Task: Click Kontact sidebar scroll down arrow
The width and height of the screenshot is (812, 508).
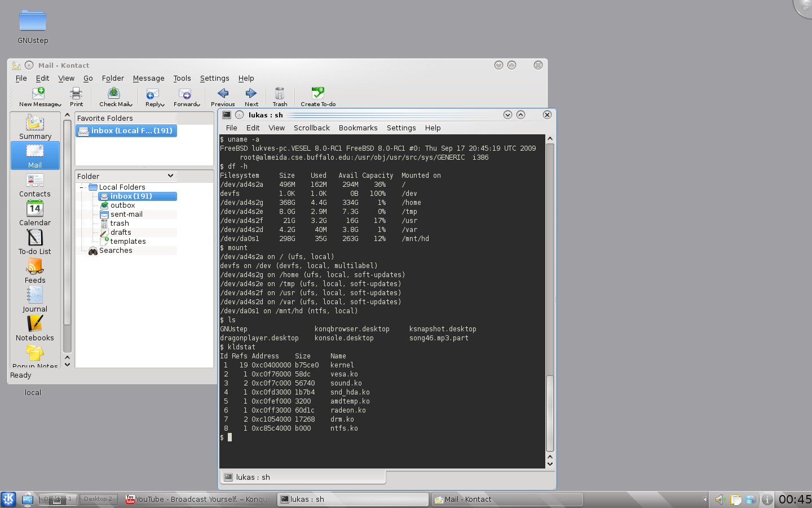Action: pyautogui.click(x=68, y=365)
